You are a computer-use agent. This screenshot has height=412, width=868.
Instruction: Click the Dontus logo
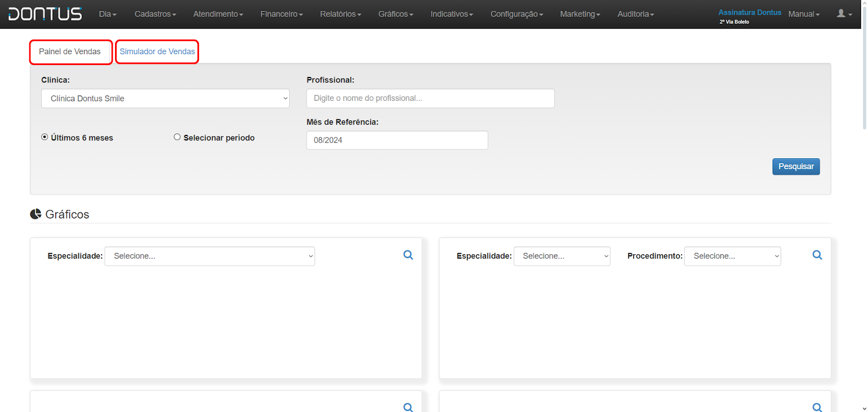45,14
